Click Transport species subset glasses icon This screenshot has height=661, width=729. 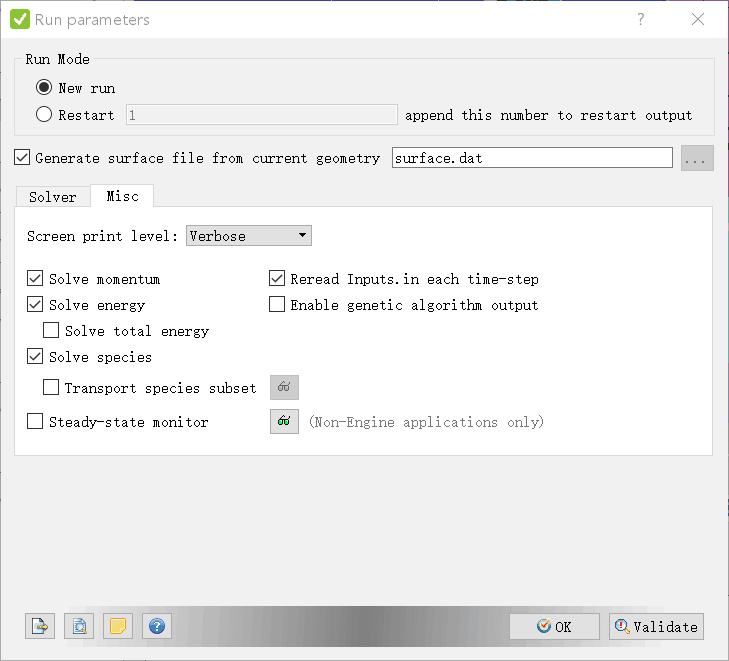[x=284, y=387]
